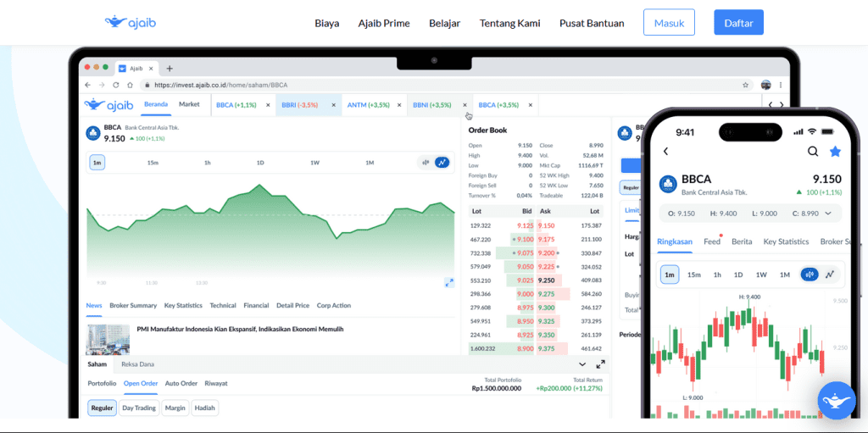Open the Auto Order sub-tab
Viewport: 868px width, 433px height.
tap(181, 383)
